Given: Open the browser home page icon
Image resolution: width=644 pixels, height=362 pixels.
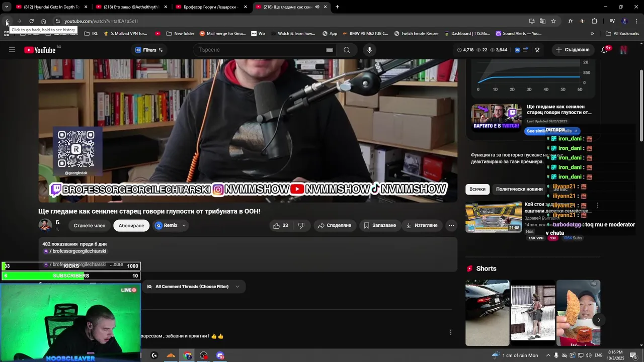Looking at the screenshot, I should (43, 21).
